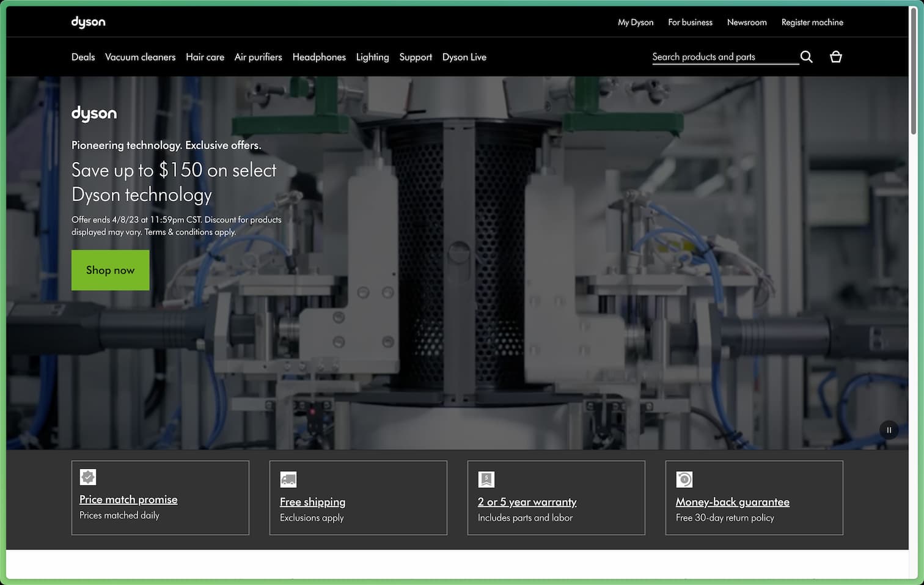Click the "Offer ends 4/8/23" terms text

[177, 226]
